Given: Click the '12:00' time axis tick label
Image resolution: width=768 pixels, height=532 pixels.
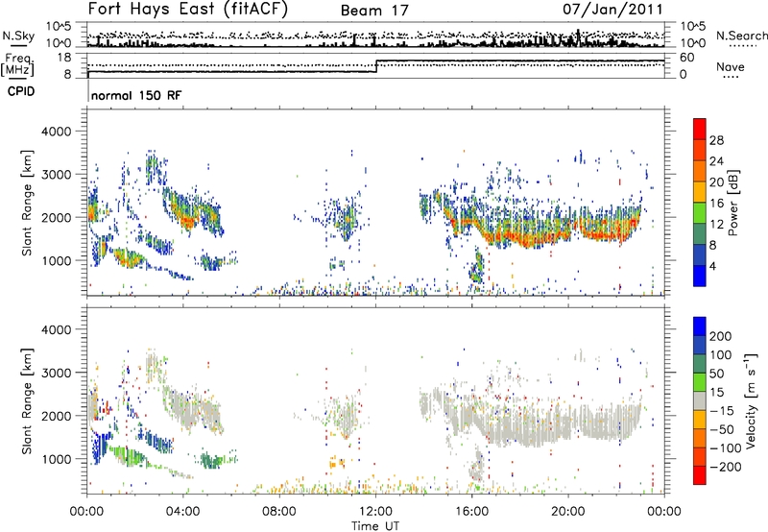Looking at the screenshot, I should pos(375,512).
